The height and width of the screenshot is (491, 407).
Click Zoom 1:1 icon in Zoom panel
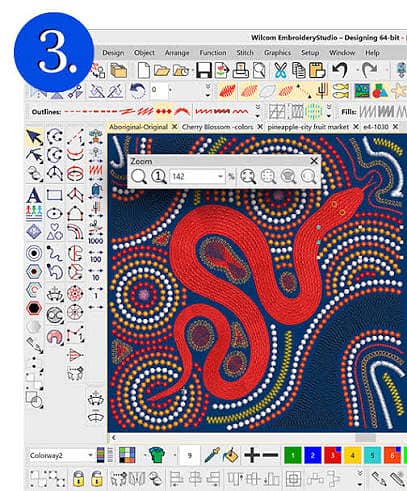[x=159, y=176]
